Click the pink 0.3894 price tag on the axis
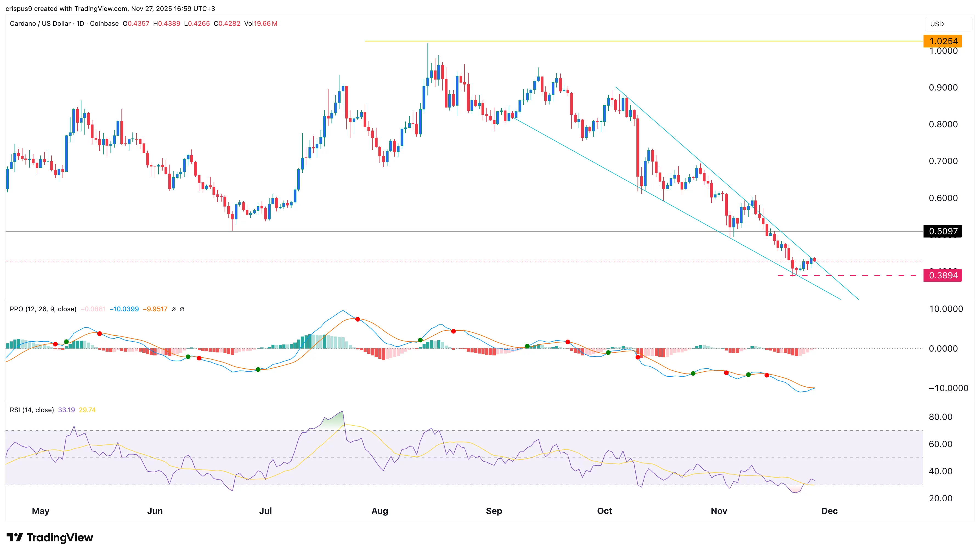 pos(942,275)
